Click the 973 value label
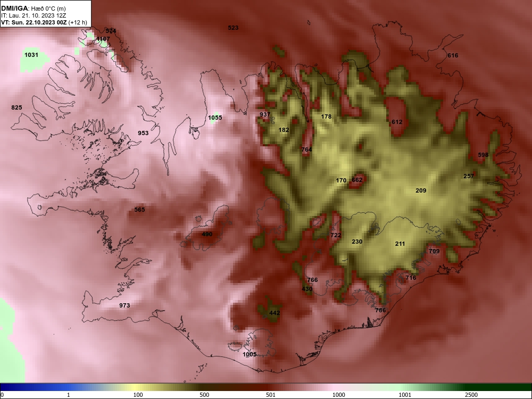Image resolution: width=532 pixels, height=399 pixels. click(x=124, y=306)
